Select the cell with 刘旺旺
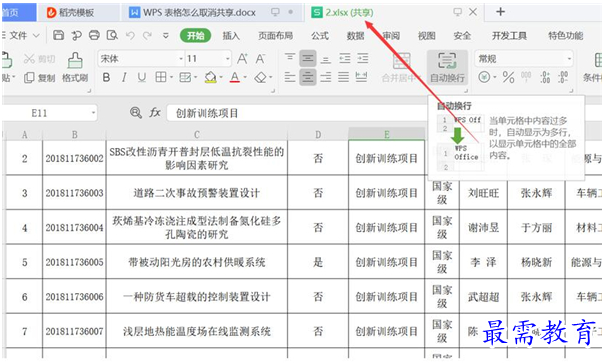Viewport: 604px width, 364px height. pyautogui.click(x=483, y=193)
